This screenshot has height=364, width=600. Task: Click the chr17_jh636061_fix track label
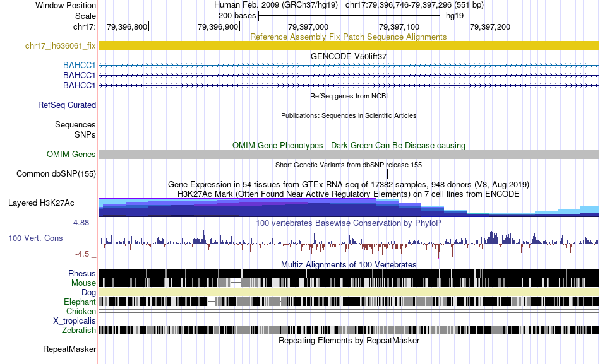click(60, 46)
